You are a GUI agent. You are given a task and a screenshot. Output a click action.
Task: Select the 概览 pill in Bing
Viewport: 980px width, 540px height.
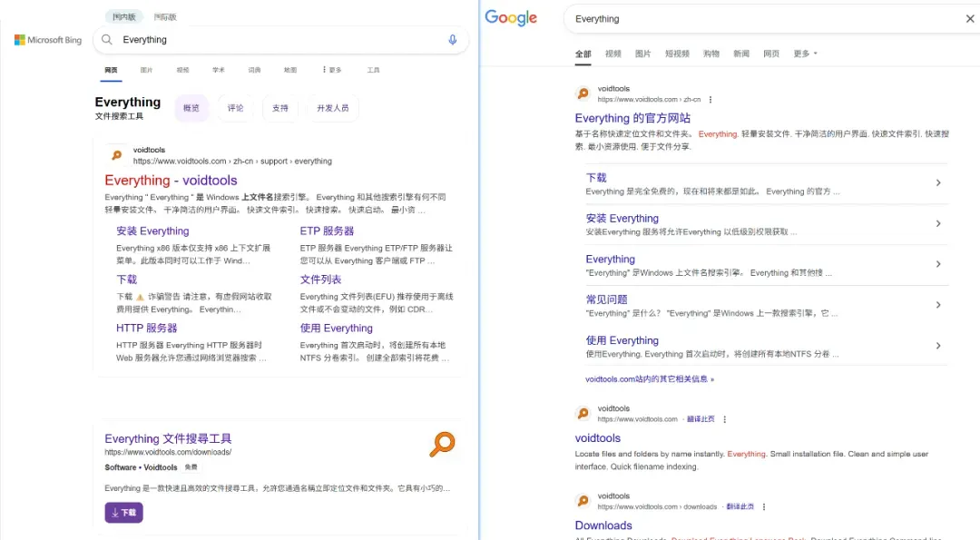coord(191,108)
